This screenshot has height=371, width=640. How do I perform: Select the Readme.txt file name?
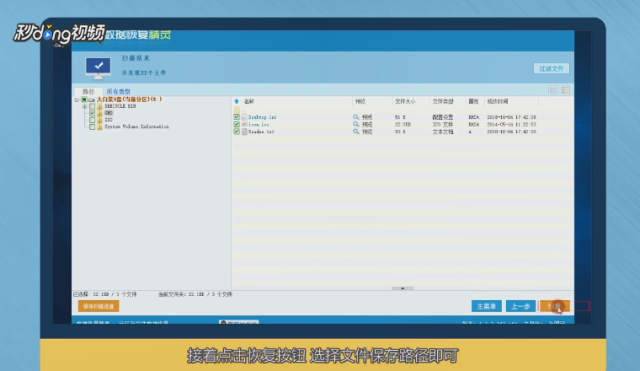click(261, 131)
